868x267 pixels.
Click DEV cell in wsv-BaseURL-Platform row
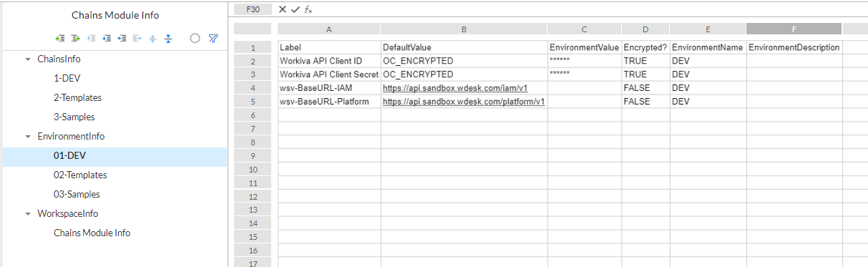[x=708, y=102]
